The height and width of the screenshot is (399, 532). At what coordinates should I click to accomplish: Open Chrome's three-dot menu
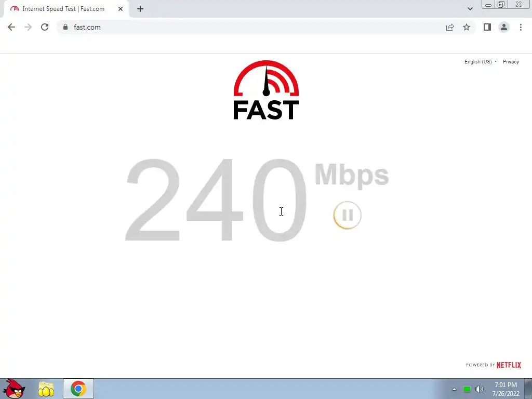pos(521,27)
